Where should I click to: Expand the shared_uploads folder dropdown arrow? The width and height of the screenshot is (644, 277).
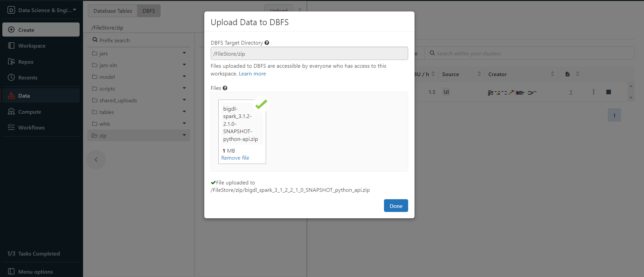[x=184, y=100]
